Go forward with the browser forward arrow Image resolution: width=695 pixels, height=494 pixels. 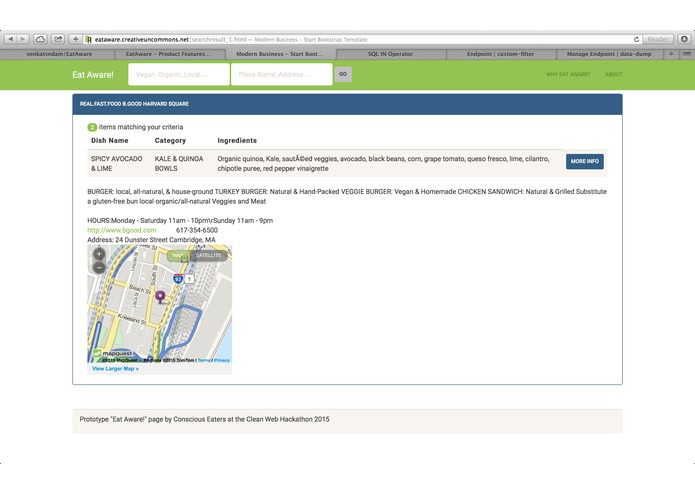click(x=23, y=39)
